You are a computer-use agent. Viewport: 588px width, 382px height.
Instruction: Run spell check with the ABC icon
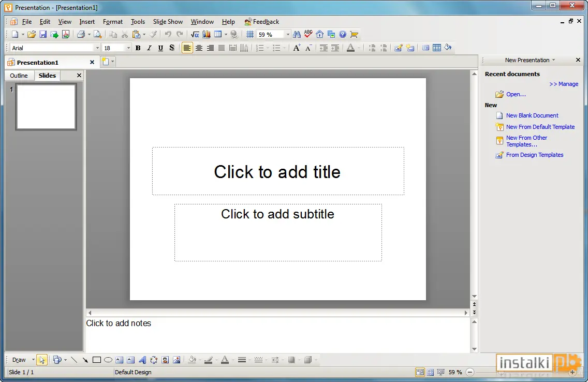tap(308, 35)
